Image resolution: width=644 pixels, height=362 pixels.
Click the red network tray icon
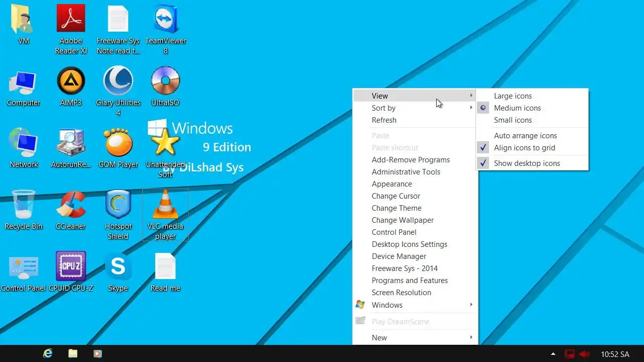570,354
